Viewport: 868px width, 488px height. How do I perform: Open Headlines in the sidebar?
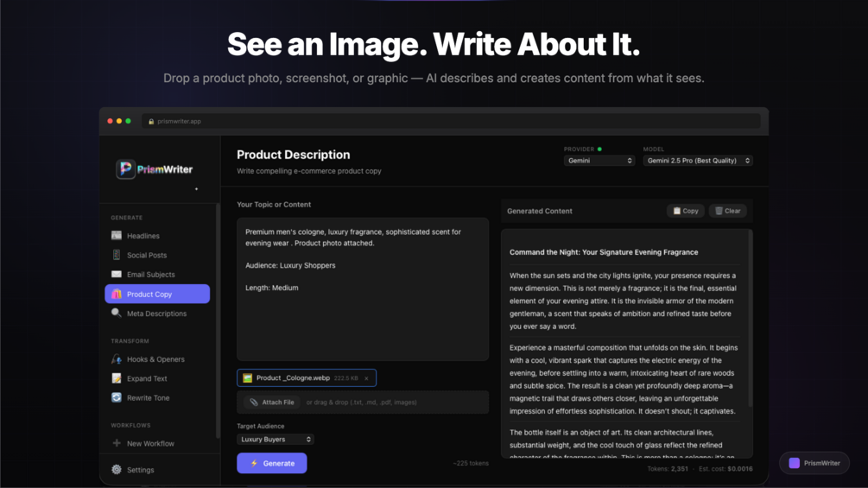pos(157,236)
